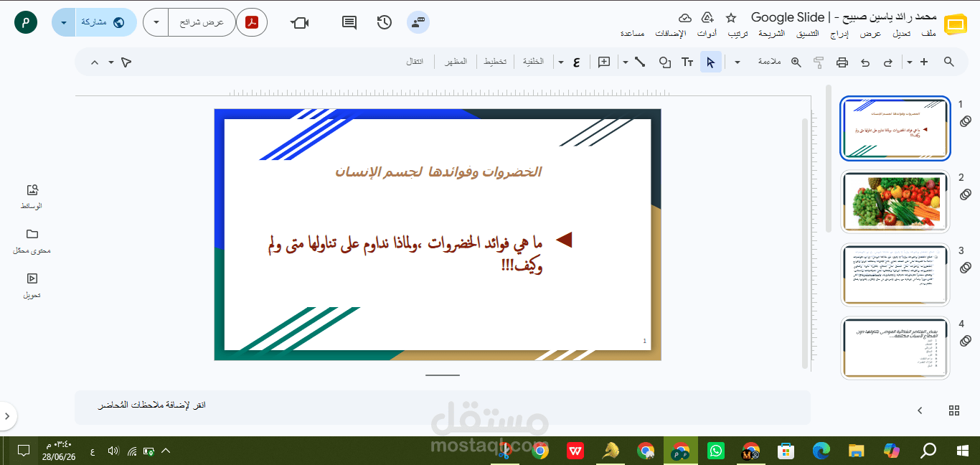Show all comments panel
This screenshot has width=980, height=465.
(x=349, y=22)
